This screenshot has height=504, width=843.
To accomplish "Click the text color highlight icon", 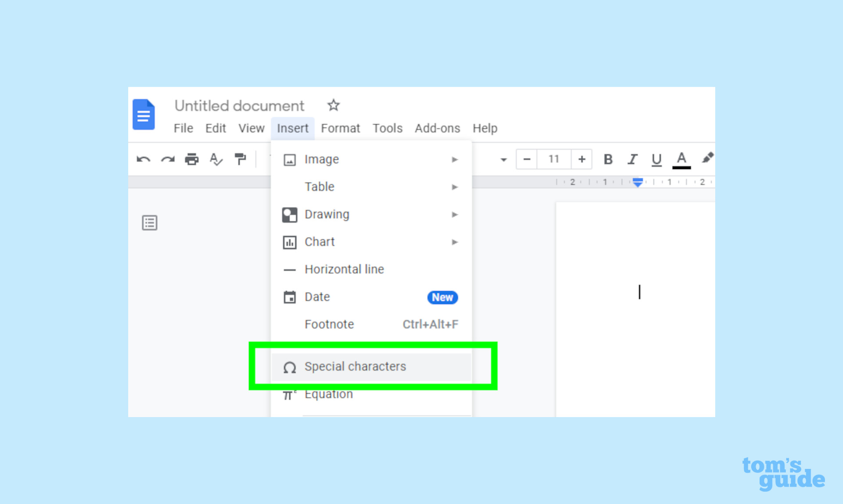I will 708,158.
